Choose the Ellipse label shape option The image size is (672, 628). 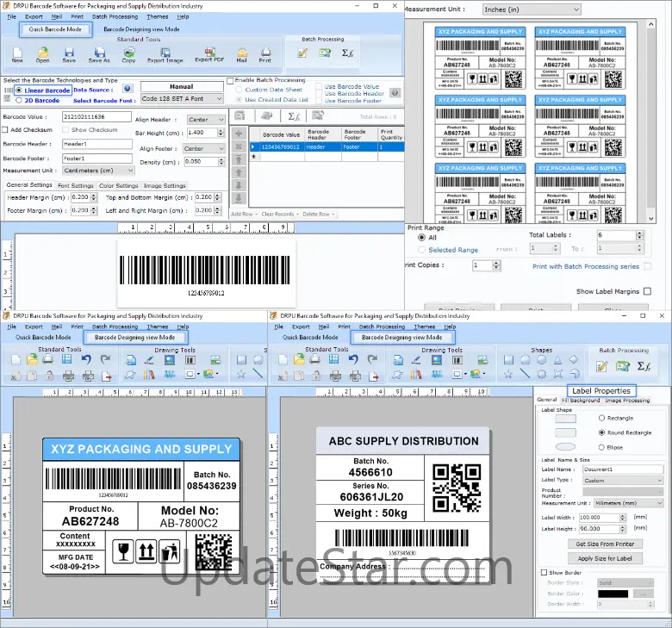600,447
